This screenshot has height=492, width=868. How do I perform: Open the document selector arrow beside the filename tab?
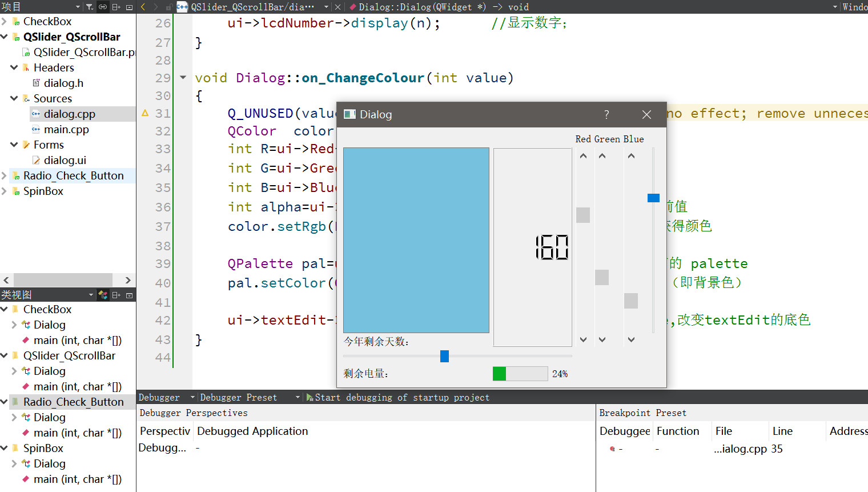pos(326,7)
